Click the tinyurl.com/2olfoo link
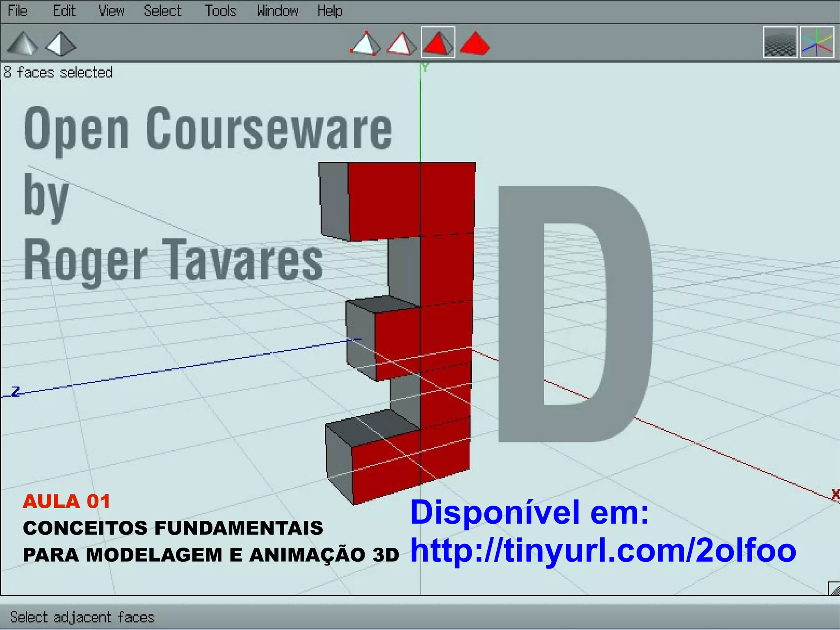Viewport: 840px width, 630px height. click(x=603, y=550)
